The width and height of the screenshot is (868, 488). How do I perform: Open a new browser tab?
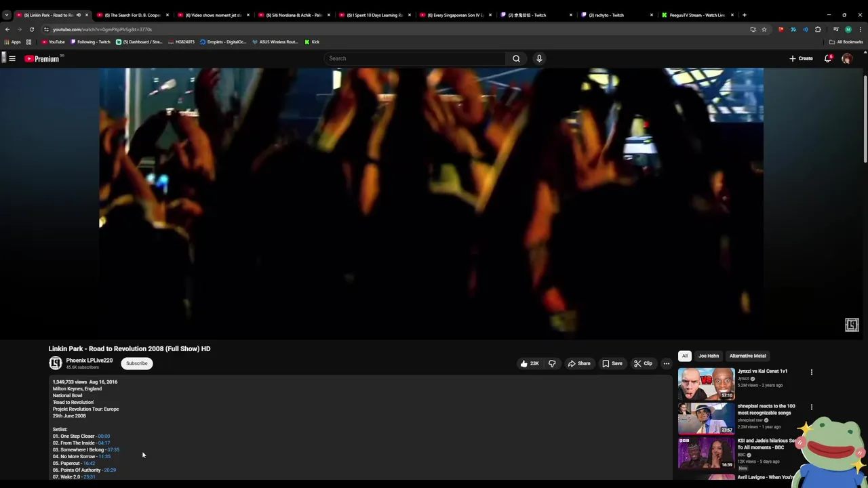click(x=744, y=15)
